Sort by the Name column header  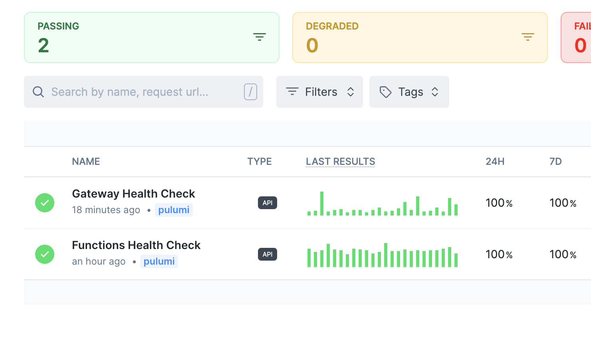pyautogui.click(x=86, y=162)
